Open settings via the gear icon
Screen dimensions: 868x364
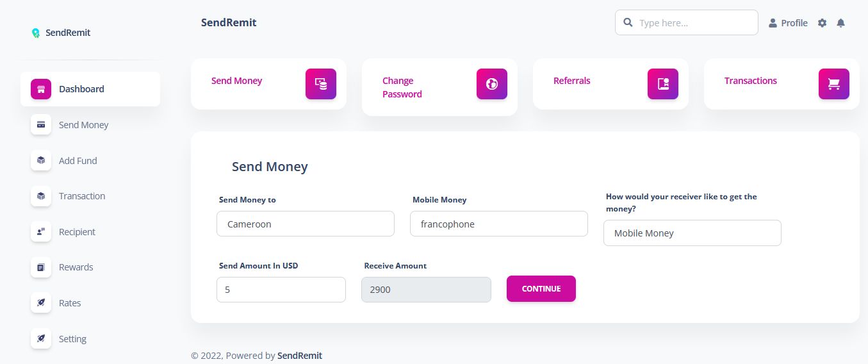[823, 23]
